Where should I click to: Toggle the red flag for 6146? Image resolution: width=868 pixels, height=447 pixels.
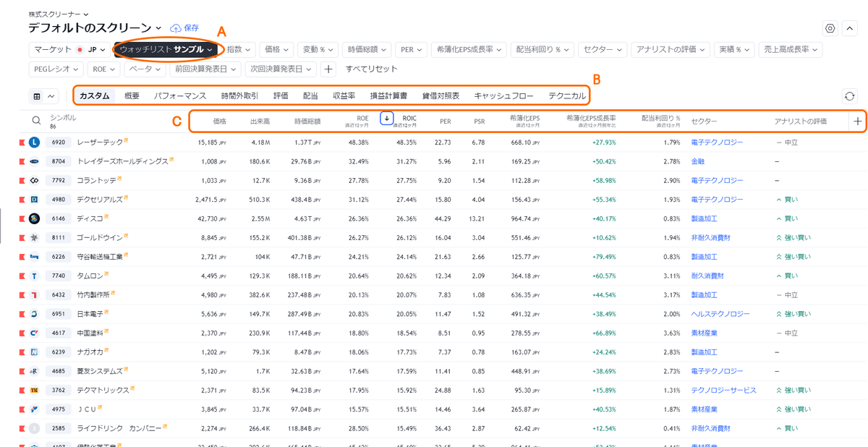click(x=21, y=218)
